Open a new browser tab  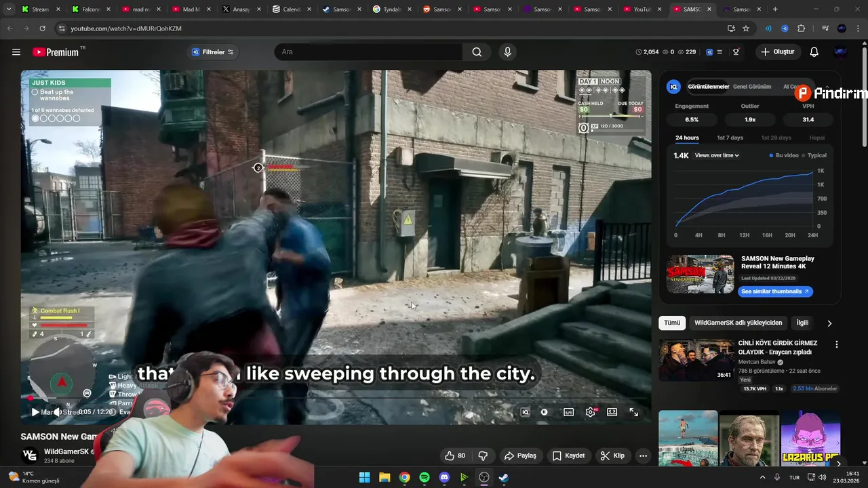tap(775, 9)
